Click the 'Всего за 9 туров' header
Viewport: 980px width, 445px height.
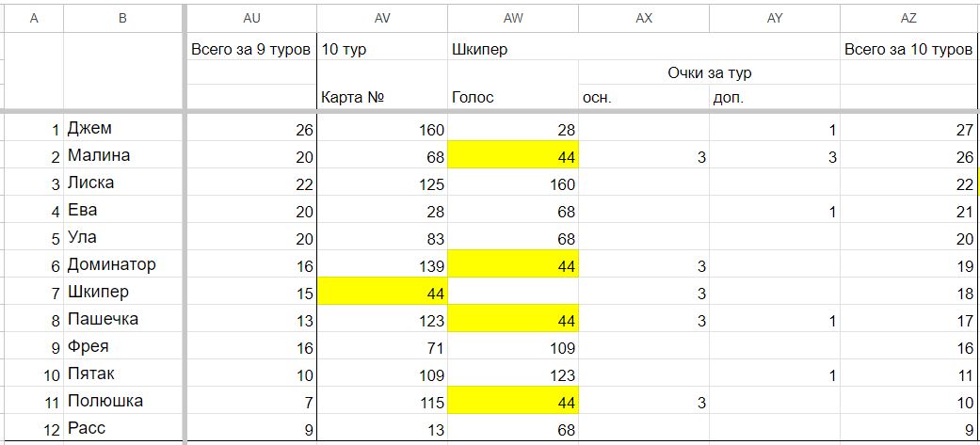(251, 50)
